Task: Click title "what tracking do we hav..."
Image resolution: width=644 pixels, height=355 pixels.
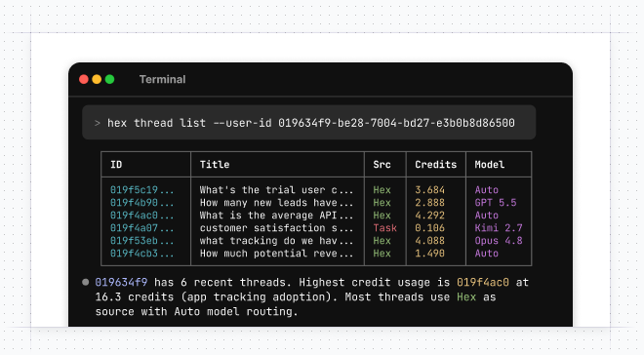Action: coord(276,241)
